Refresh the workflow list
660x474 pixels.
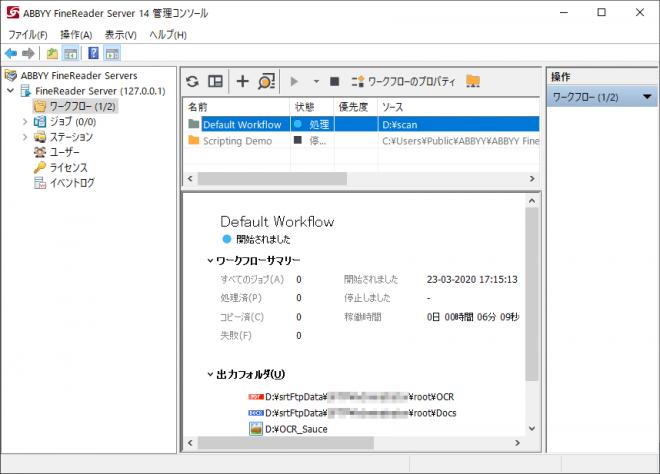(x=192, y=81)
